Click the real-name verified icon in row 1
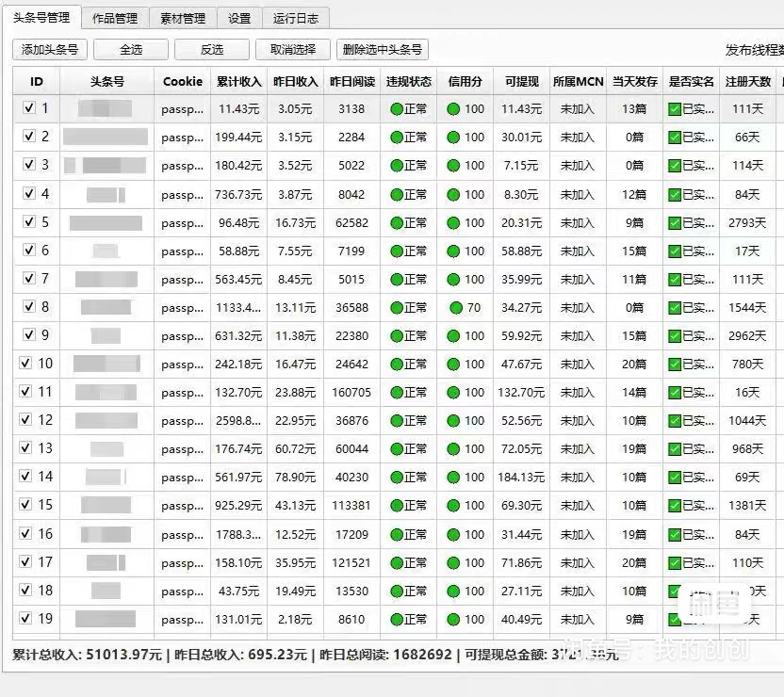The image size is (784, 697). (675, 109)
